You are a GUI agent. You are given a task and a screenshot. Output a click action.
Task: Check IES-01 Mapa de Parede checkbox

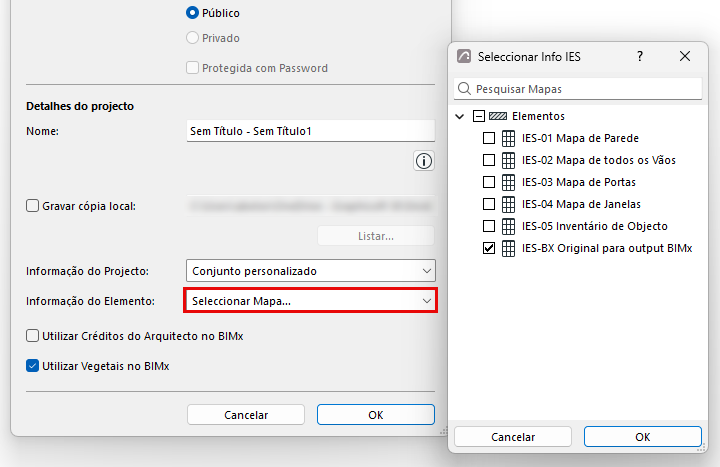(489, 138)
